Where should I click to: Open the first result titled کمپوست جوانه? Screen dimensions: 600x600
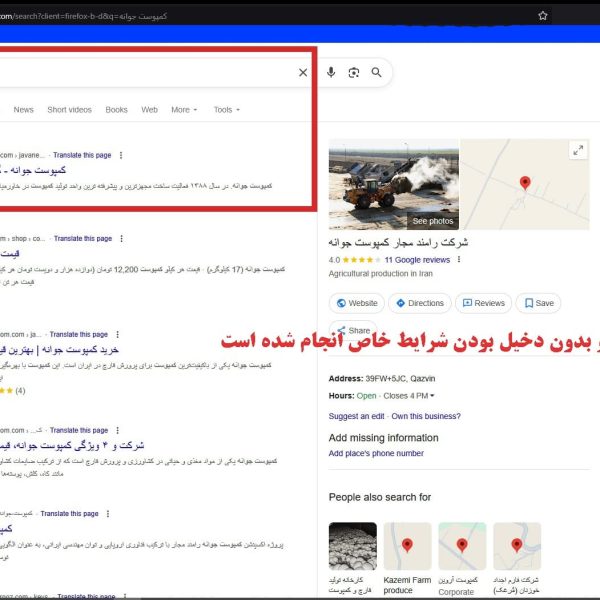tap(33, 170)
